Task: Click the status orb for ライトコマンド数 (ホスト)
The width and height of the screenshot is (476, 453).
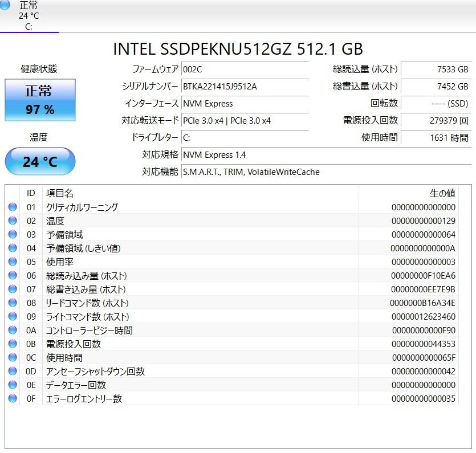Action: (13, 317)
